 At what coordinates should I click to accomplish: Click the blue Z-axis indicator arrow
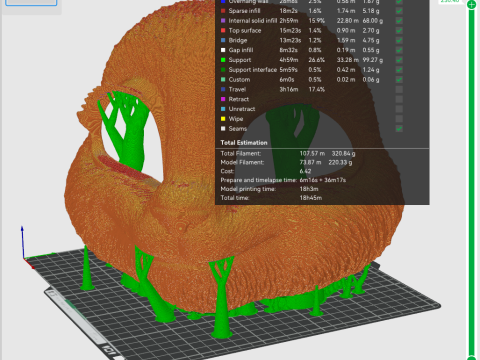pos(22,242)
